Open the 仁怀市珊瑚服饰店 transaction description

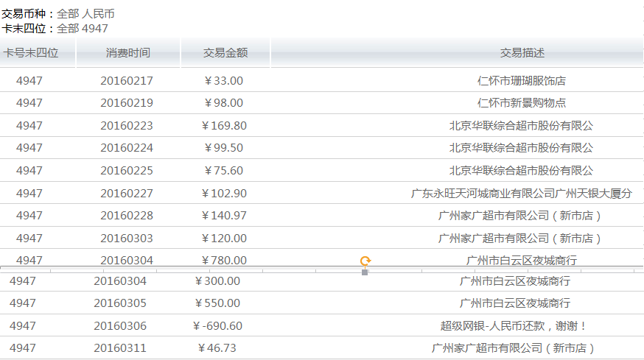tap(522, 81)
